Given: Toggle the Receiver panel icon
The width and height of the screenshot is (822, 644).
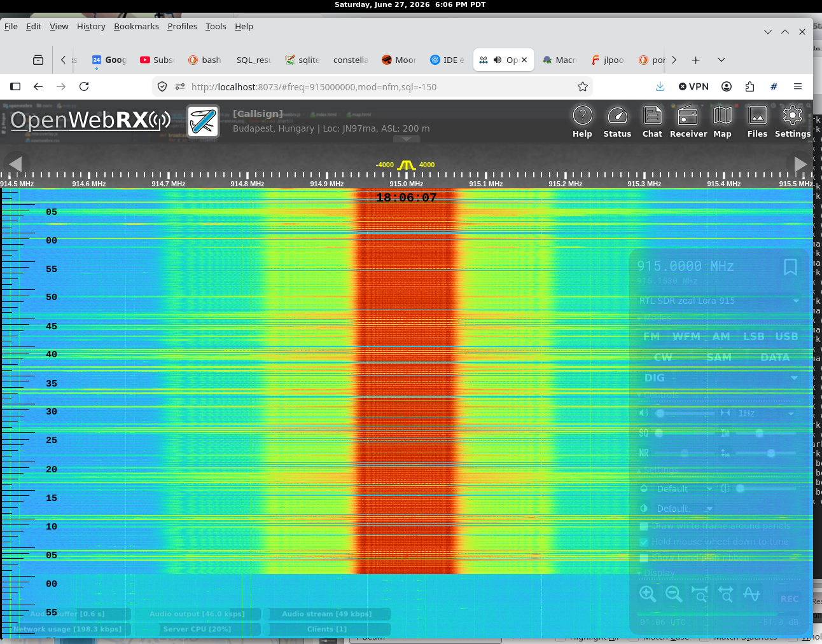Looking at the screenshot, I should pos(688,121).
